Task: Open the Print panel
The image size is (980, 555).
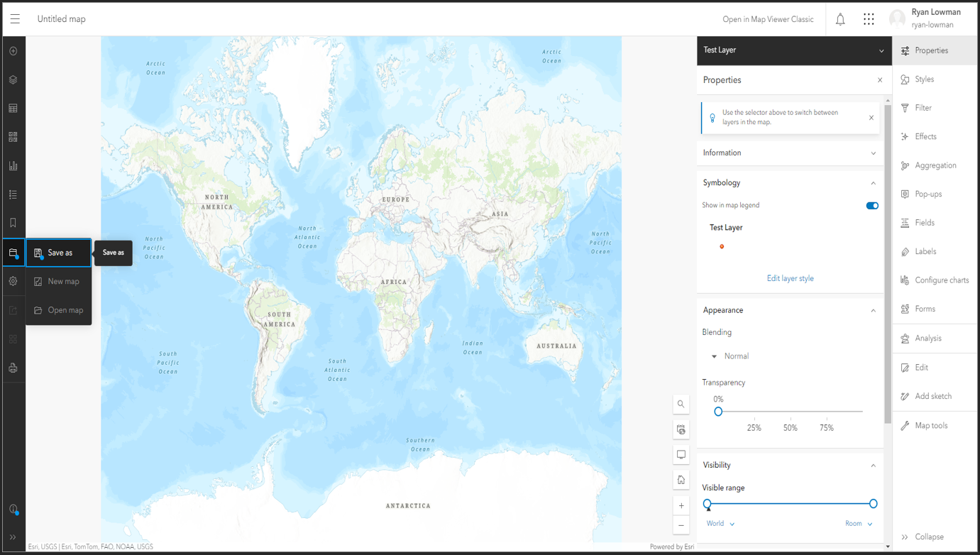Action: tap(13, 368)
